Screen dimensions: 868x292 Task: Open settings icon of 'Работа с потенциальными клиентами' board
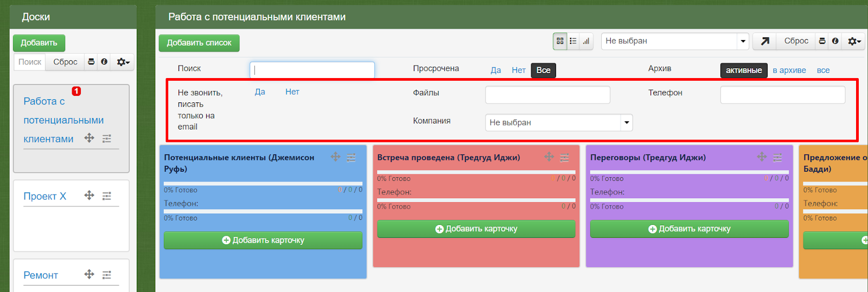point(107,139)
